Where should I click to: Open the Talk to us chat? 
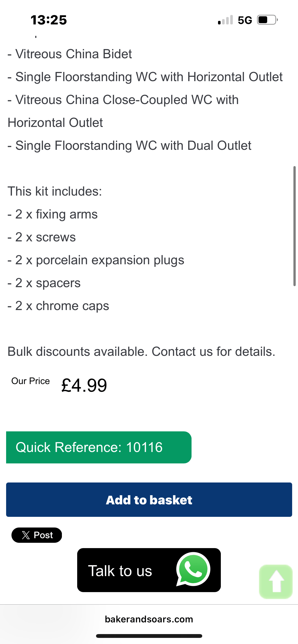(x=120, y=570)
